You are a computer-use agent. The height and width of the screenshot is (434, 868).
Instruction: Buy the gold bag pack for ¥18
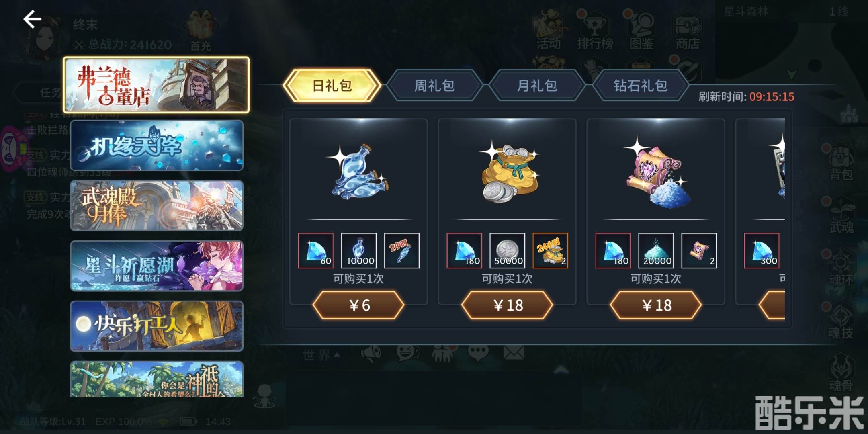[507, 305]
